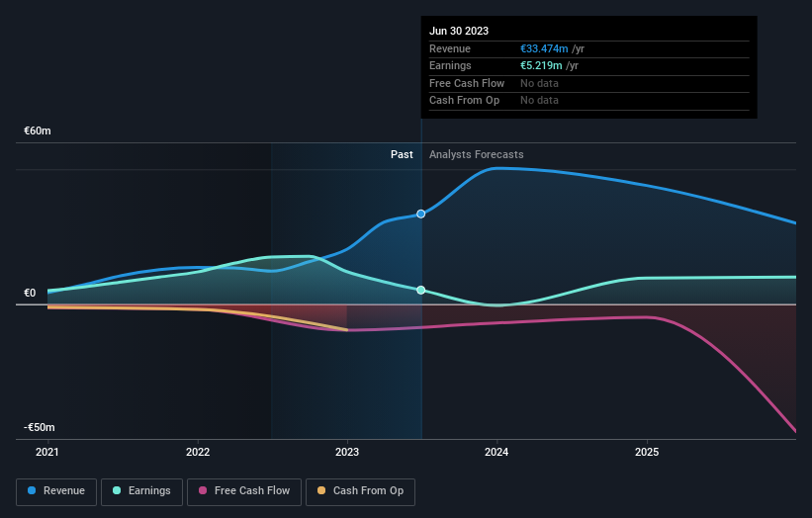The height and width of the screenshot is (518, 812).
Task: Click the Earnings data point marker on chart
Action: [421, 290]
